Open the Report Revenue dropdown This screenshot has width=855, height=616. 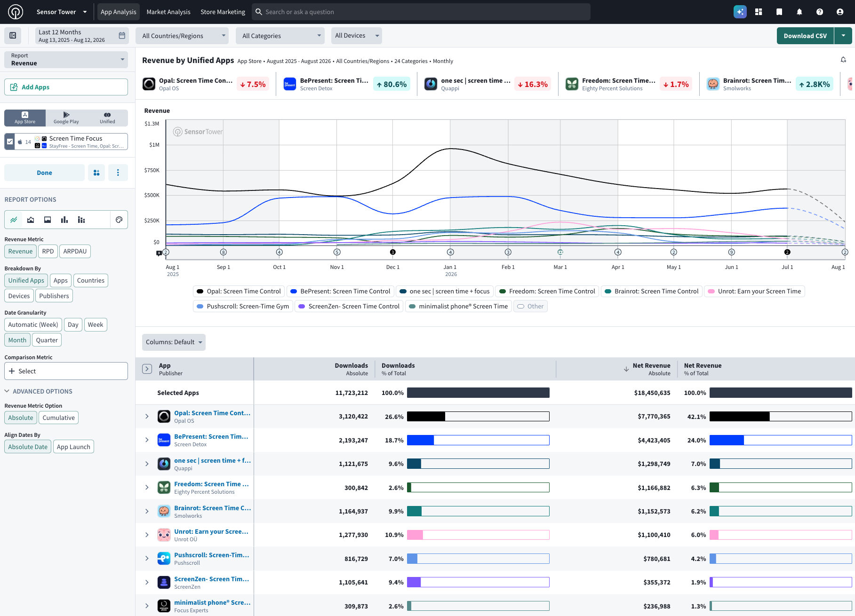[66, 60]
